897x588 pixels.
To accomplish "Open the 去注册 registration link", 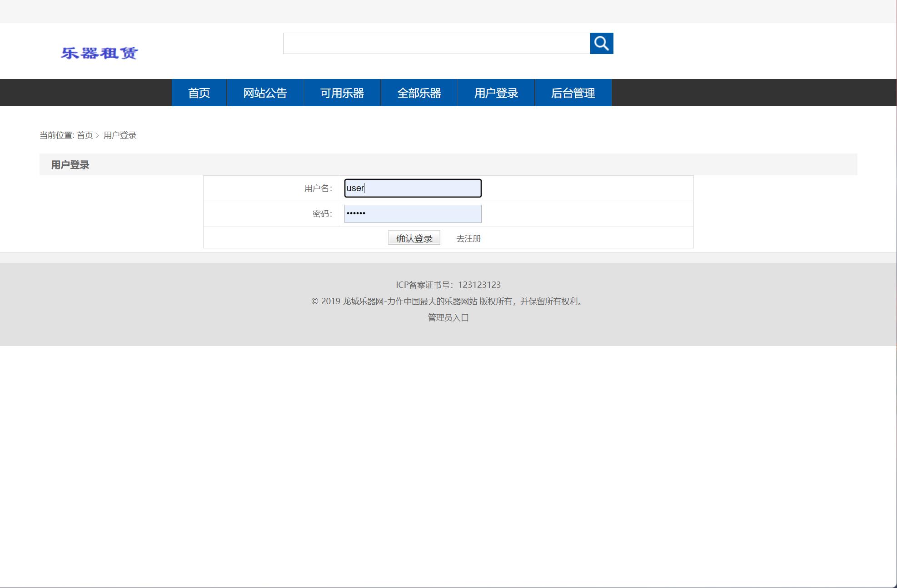I will point(468,238).
